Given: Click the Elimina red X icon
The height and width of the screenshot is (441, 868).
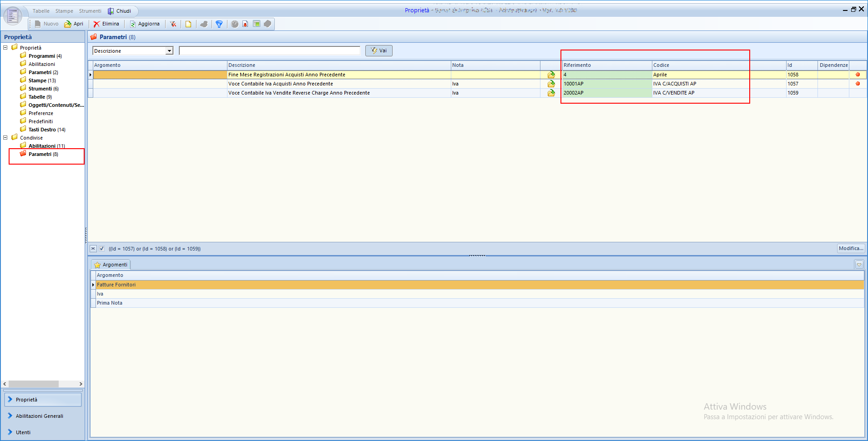Looking at the screenshot, I should click(x=96, y=24).
